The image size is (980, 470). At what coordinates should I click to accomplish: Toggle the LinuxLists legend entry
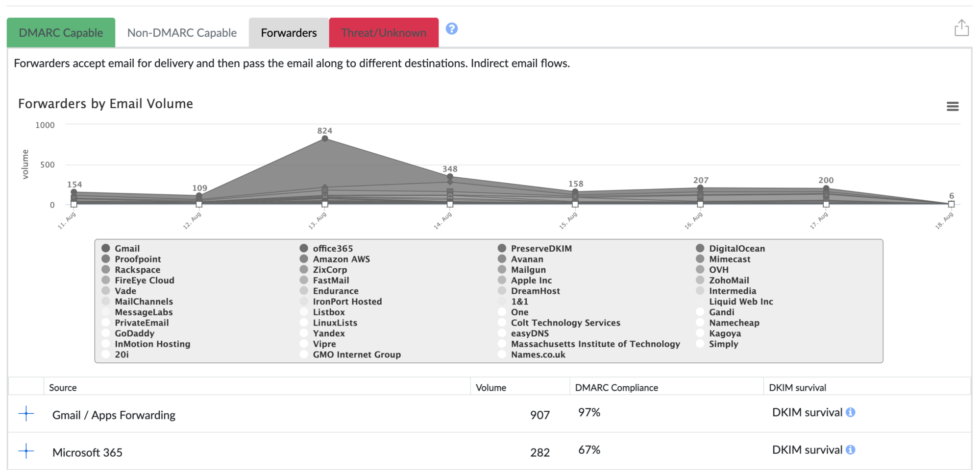[328, 323]
